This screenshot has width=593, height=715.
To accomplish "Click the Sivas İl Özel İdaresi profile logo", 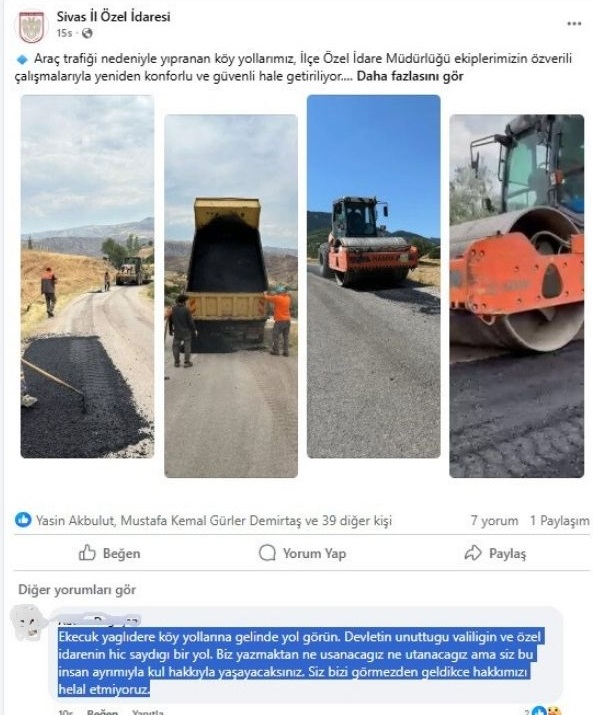I will 31,26.
